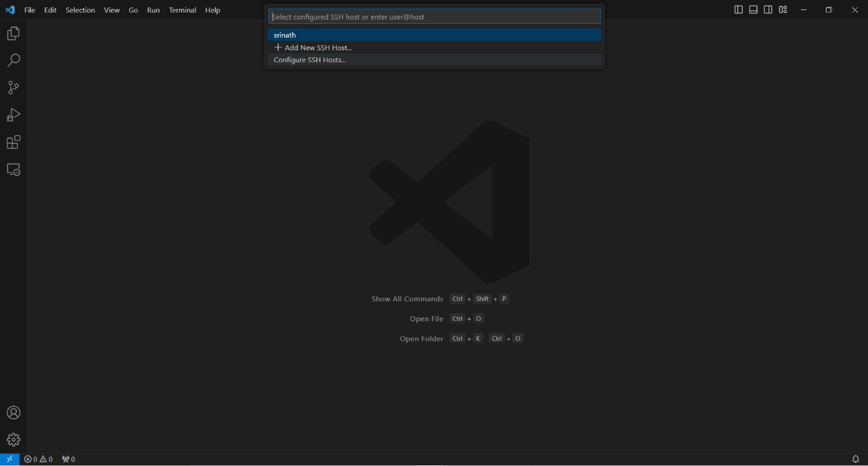868x466 pixels.
Task: Open Run and Debug view icon
Action: pos(13,115)
